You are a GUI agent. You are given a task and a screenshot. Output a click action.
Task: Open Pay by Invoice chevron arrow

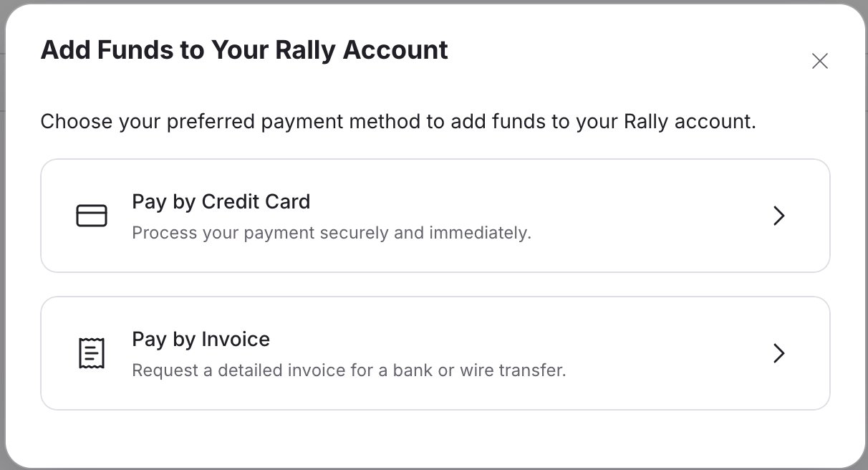(x=779, y=353)
